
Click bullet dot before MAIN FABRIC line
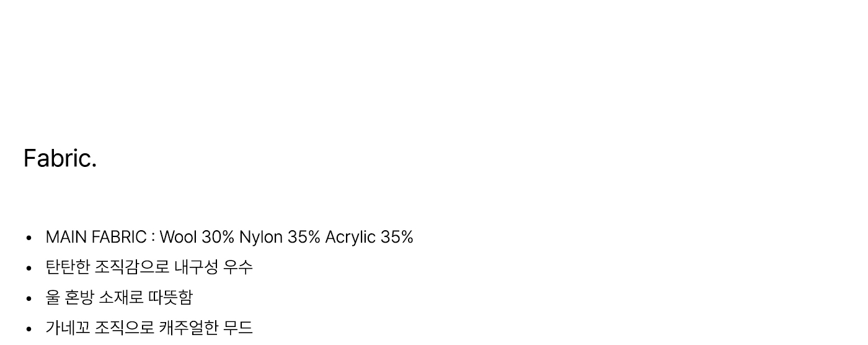(x=29, y=238)
